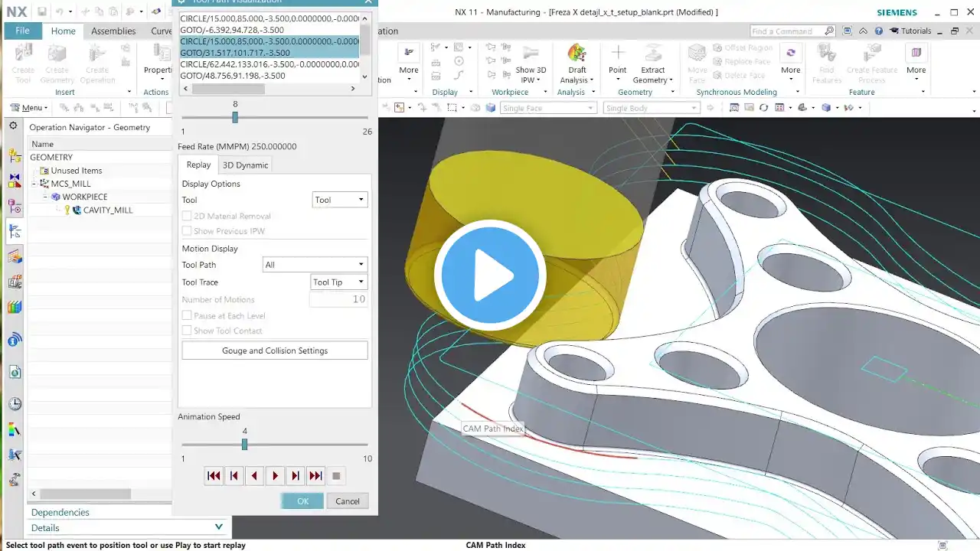Open the Menu dropdown in top border bar
The height and width of the screenshot is (551, 980).
tap(31, 108)
